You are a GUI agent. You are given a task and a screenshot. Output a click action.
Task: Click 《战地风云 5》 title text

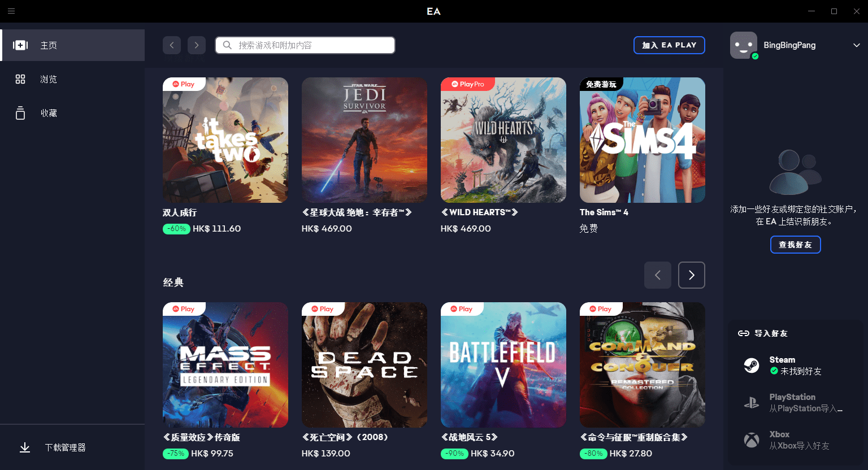[x=470, y=437]
